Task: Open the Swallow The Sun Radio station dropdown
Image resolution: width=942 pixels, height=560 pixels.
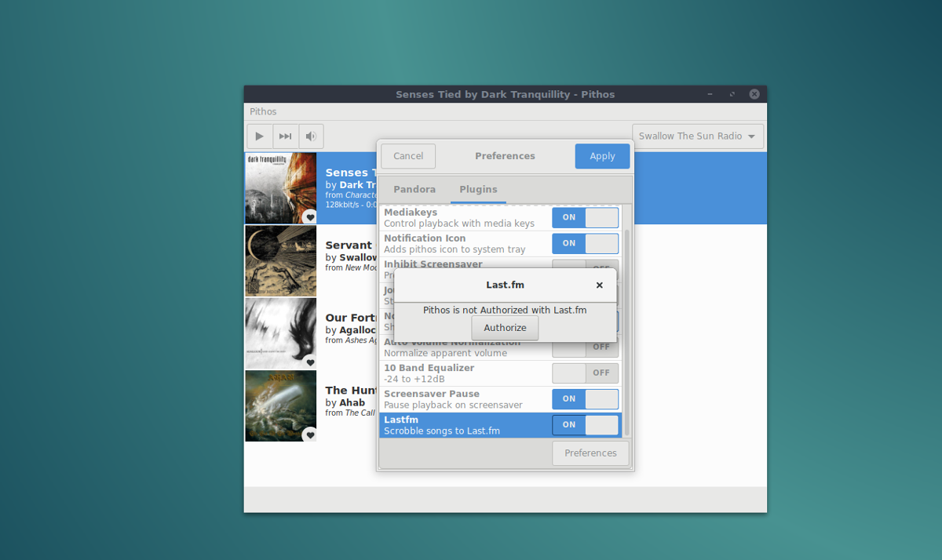Action: coord(698,136)
